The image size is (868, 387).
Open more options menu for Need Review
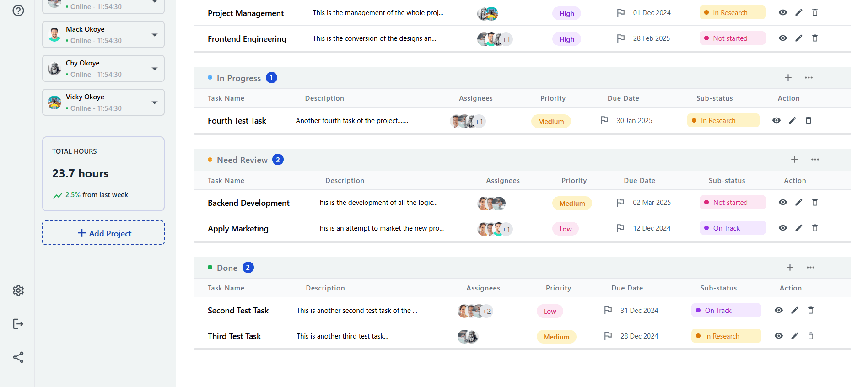(x=815, y=160)
